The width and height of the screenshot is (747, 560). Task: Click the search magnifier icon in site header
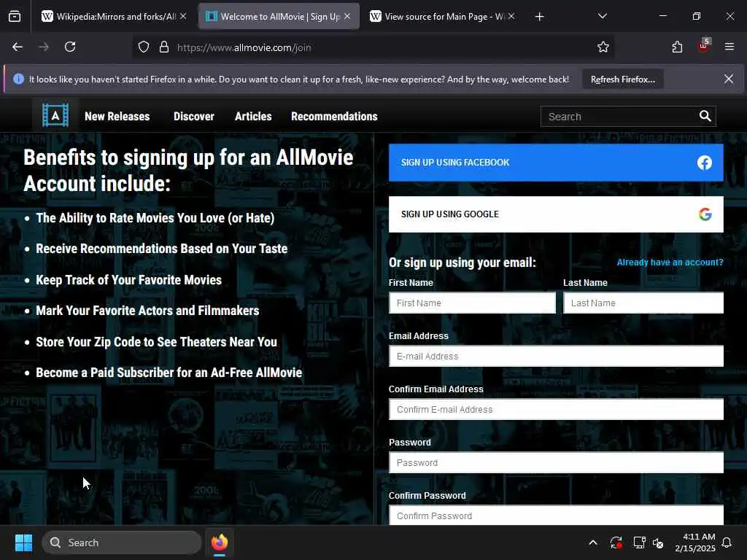[705, 116]
